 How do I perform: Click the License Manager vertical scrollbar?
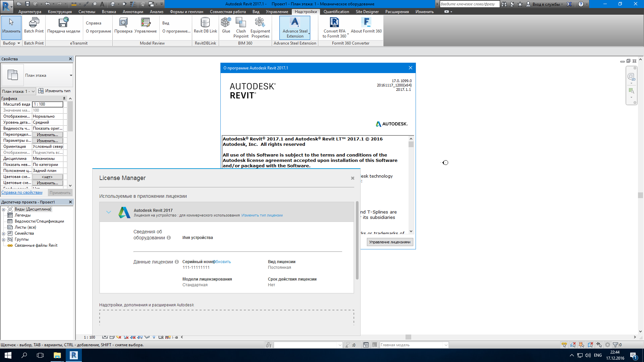tap(357, 240)
